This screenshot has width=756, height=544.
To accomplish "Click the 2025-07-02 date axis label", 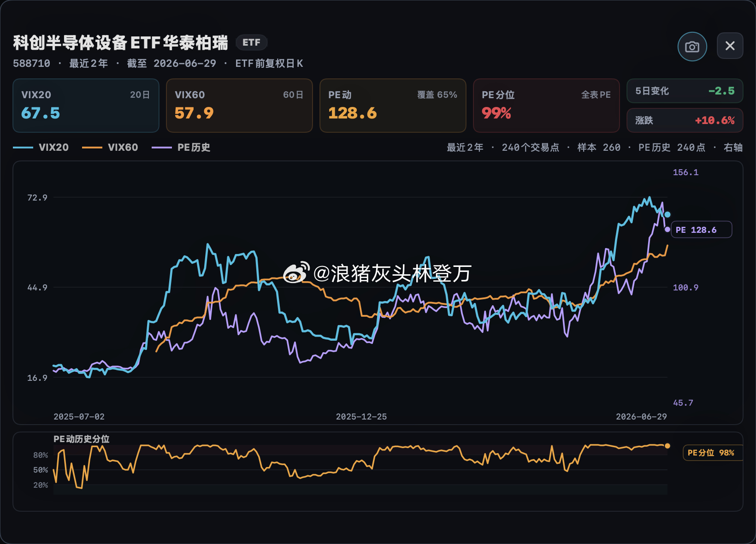I will (x=79, y=416).
